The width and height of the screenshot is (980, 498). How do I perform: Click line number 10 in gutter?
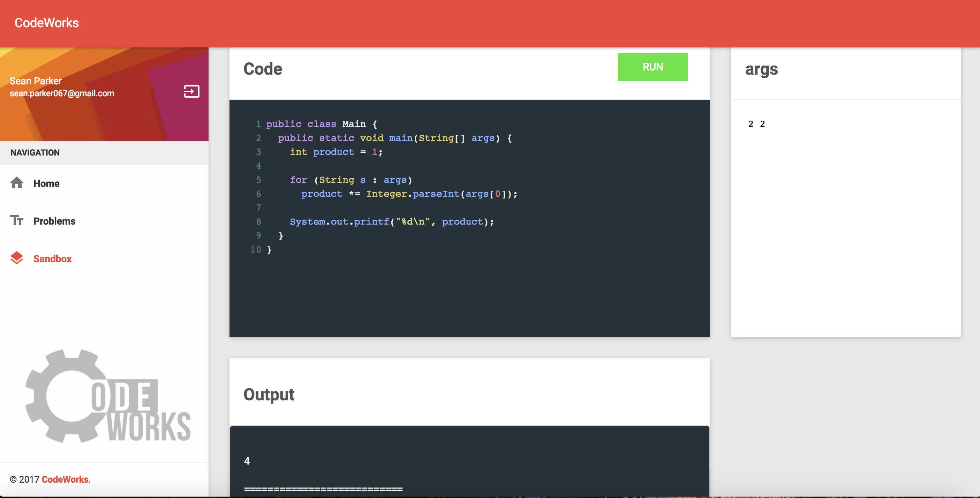coord(255,250)
